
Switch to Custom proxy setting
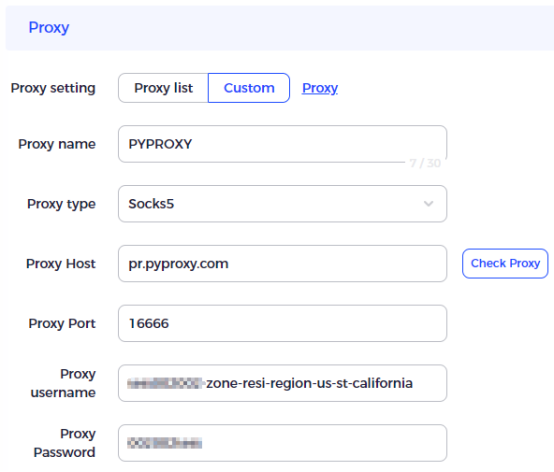click(x=249, y=88)
